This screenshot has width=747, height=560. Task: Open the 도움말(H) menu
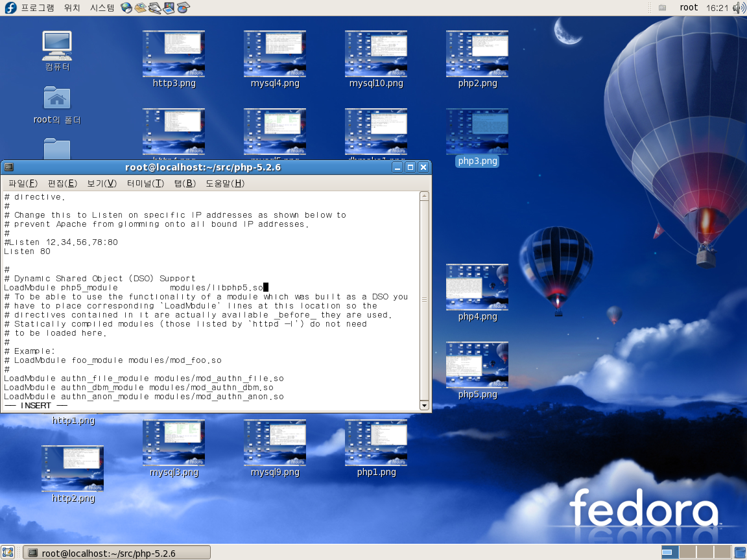coord(225,183)
